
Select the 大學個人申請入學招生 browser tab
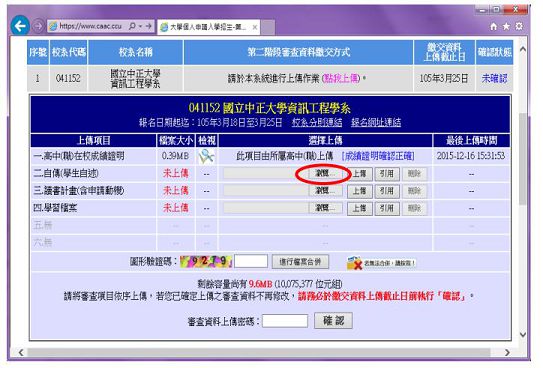[208, 27]
